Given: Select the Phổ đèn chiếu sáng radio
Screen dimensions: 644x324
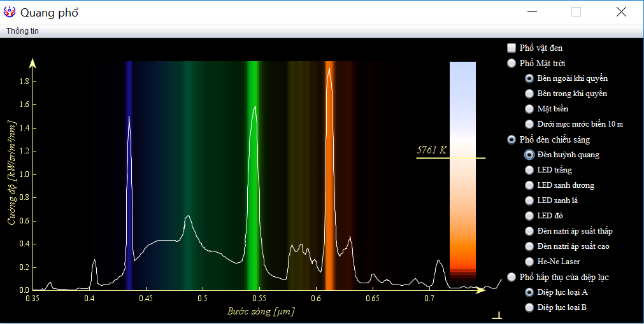Looking at the screenshot, I should [512, 139].
